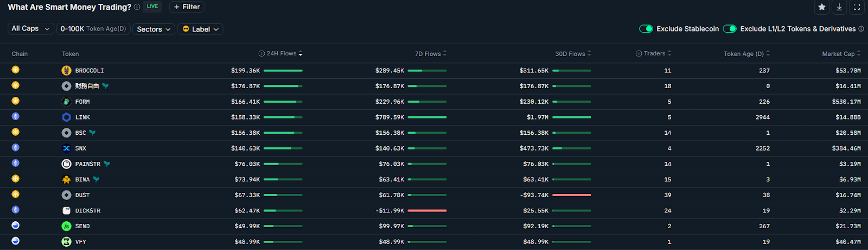Open the PAINSTR token link

(x=87, y=164)
